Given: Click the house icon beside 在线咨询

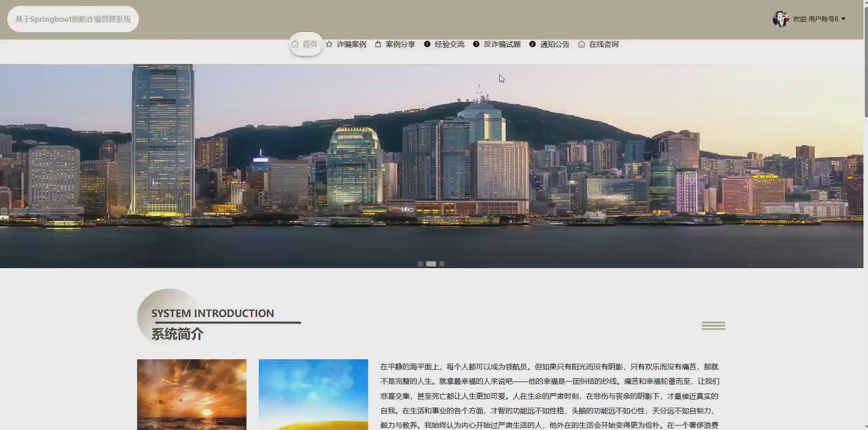Looking at the screenshot, I should tap(582, 44).
